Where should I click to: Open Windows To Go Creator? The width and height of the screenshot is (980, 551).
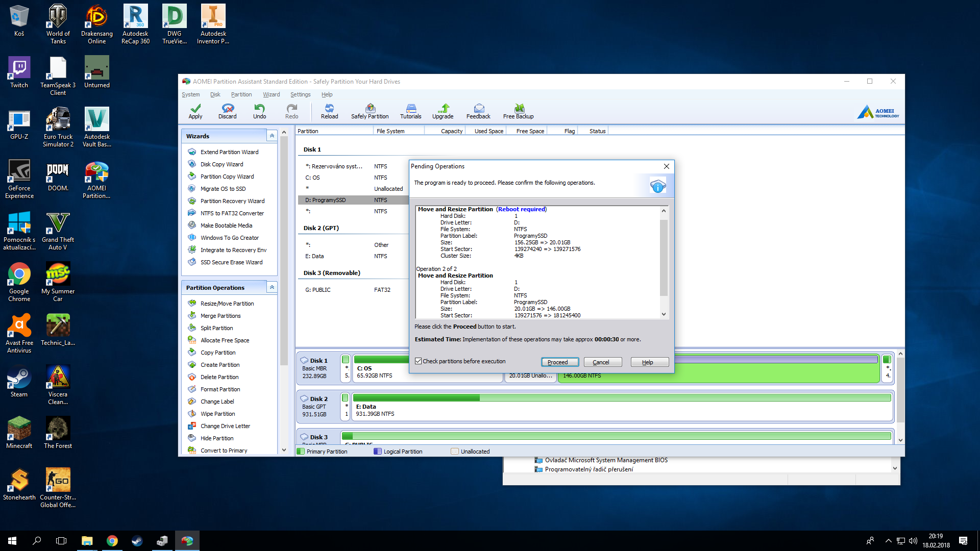coord(230,238)
